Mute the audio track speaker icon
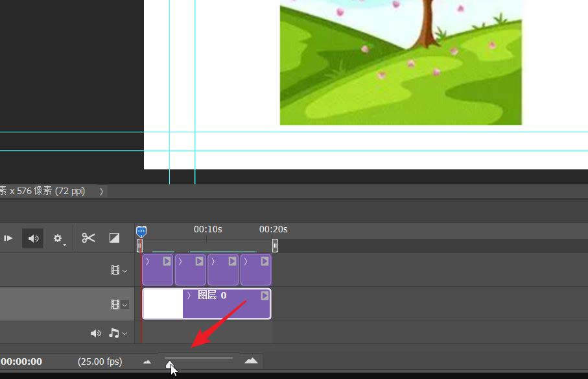This screenshot has width=588, height=379. 96,333
